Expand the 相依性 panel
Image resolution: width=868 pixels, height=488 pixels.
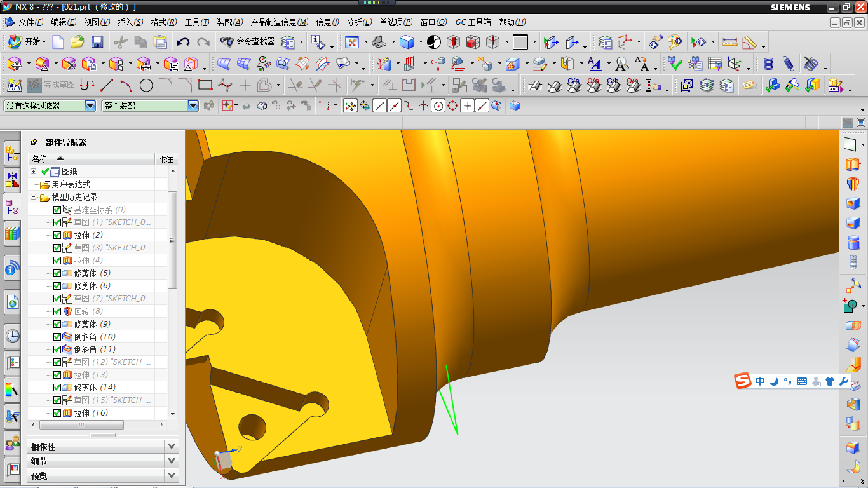point(103,447)
